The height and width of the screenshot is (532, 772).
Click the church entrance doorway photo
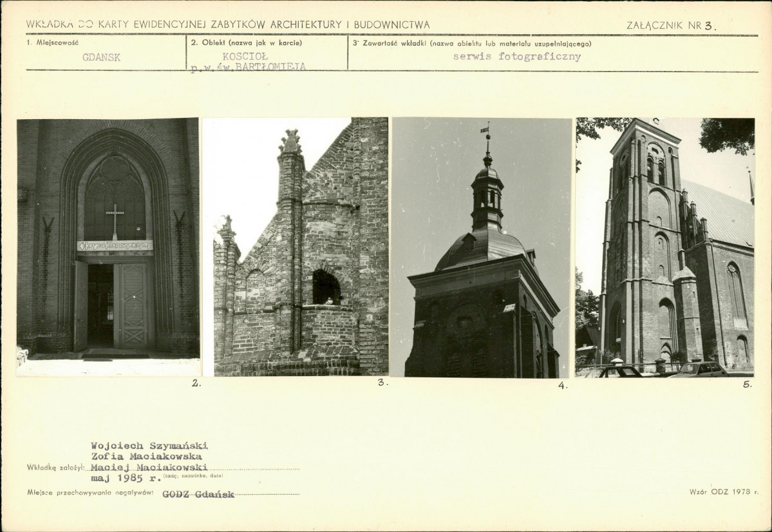pos(108,247)
